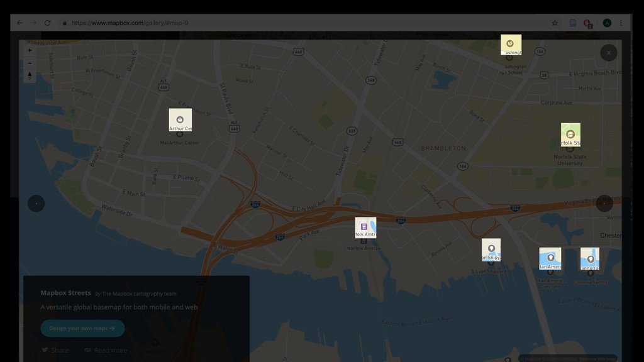Click the Mapbox Streets title
The image size is (644, 362).
pyautogui.click(x=65, y=293)
